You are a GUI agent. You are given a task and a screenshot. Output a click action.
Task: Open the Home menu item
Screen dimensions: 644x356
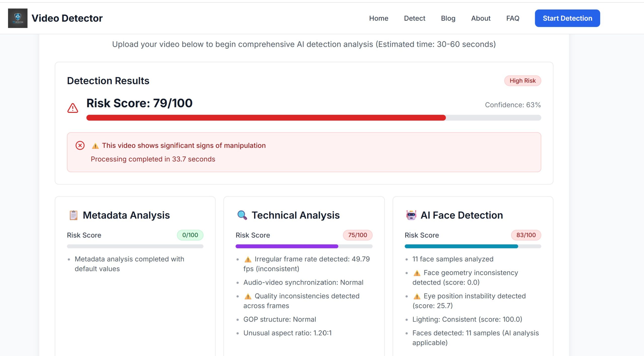pos(379,18)
